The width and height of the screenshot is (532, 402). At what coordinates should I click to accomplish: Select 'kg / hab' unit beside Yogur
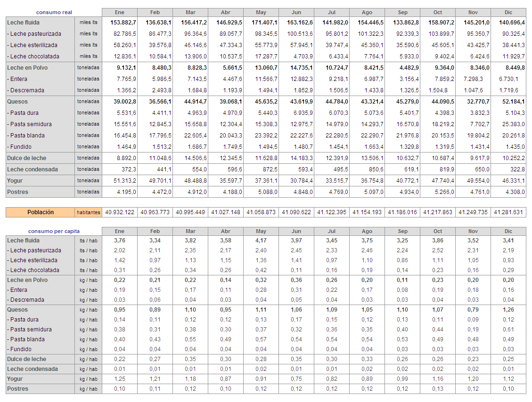[89, 379]
